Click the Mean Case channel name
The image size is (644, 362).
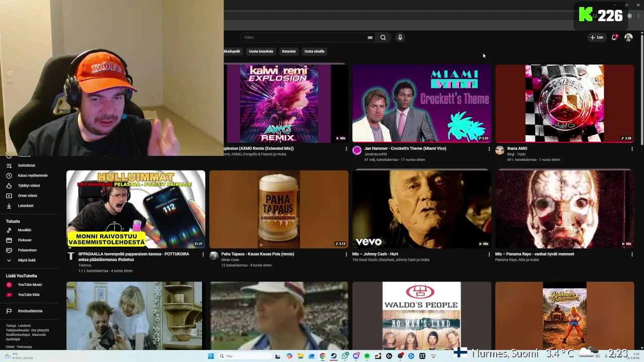point(230,260)
